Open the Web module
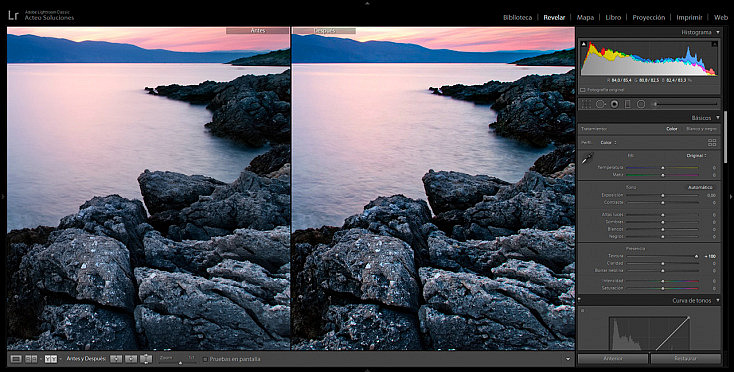This screenshot has height=372, width=734. pos(721,17)
